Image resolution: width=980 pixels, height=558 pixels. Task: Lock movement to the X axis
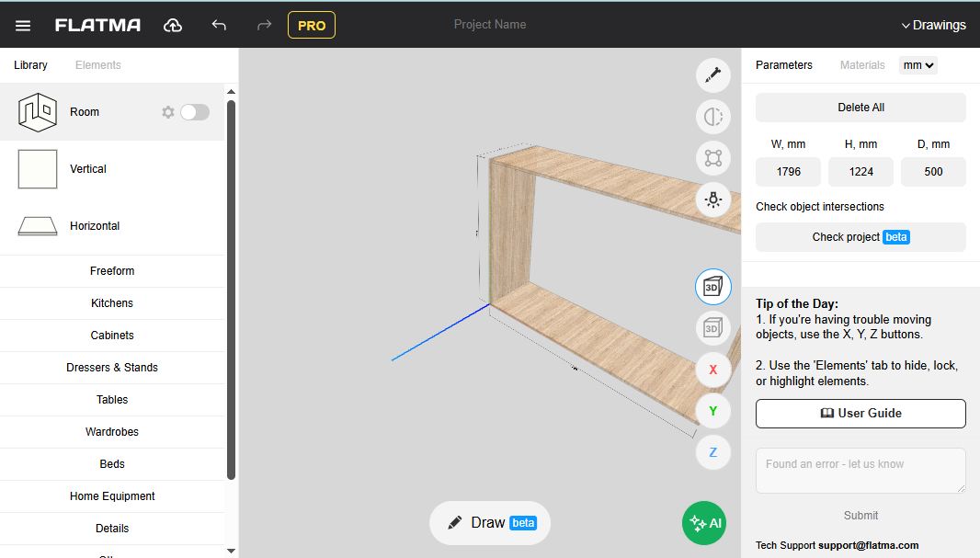712,370
